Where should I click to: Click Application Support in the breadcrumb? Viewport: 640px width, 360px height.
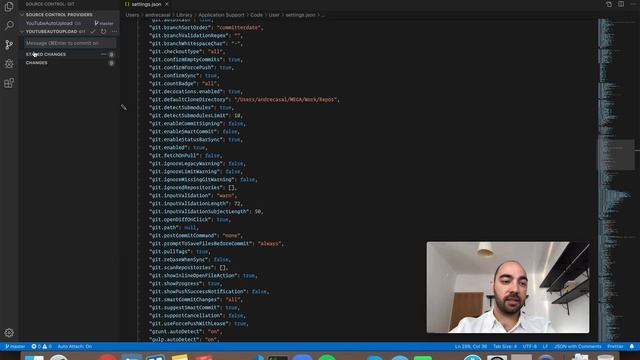[221, 15]
